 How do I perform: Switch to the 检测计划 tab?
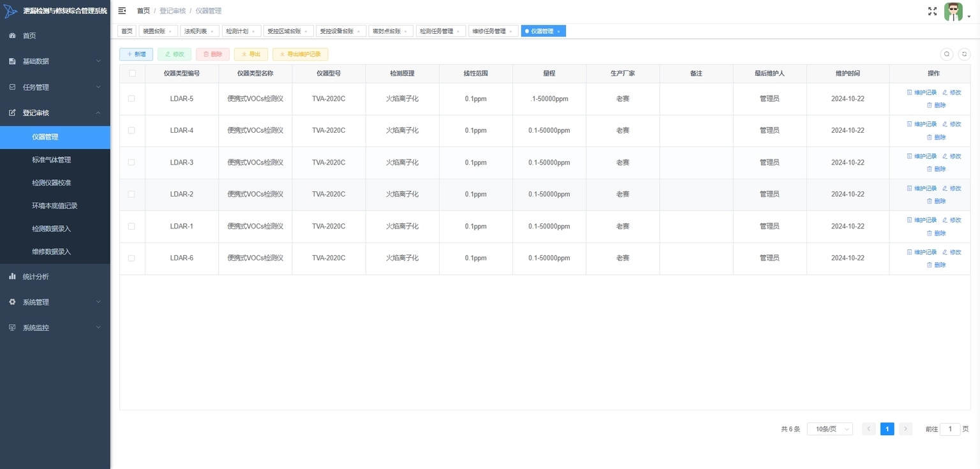pos(241,31)
